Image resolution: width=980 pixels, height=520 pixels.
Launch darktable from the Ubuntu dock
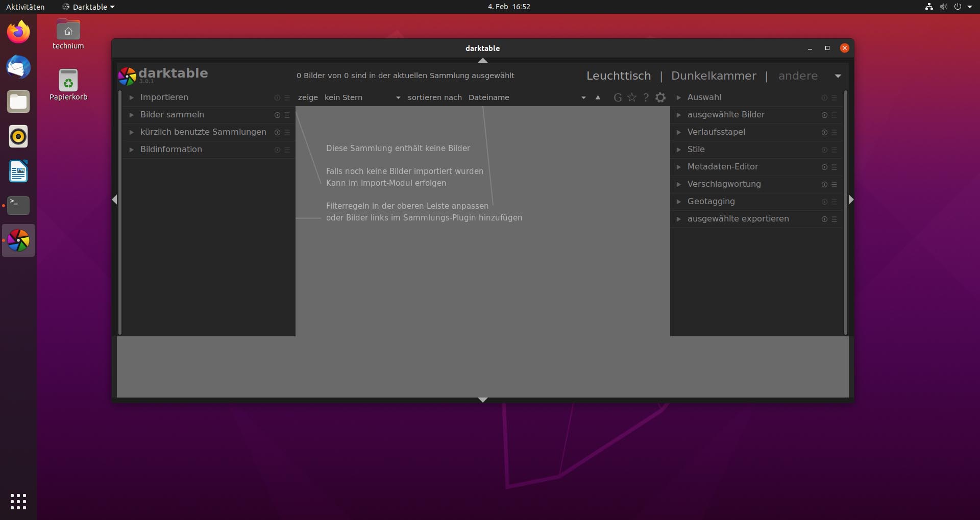click(x=18, y=240)
